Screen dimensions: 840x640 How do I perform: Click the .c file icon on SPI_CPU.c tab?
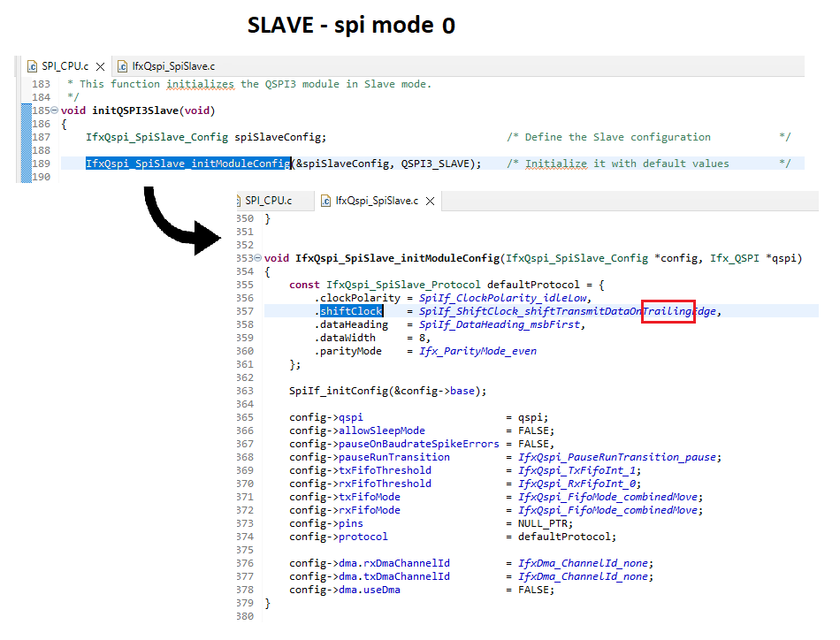[x=32, y=65]
